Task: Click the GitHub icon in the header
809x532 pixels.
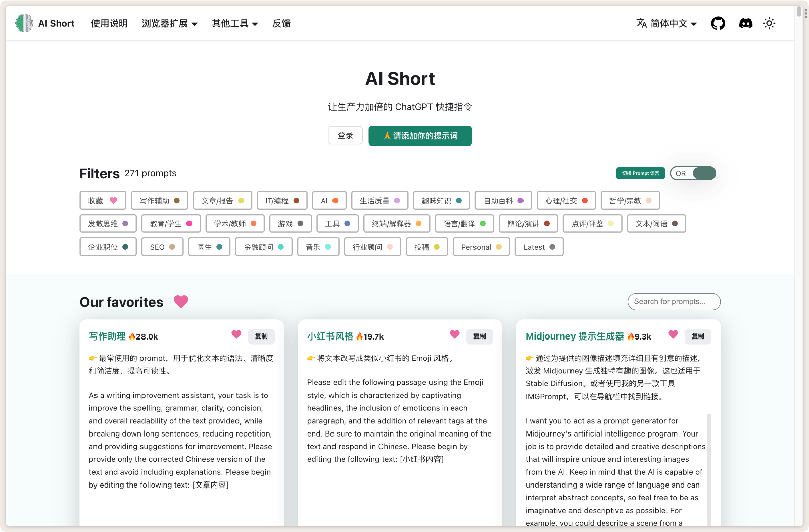Action: 718,23
